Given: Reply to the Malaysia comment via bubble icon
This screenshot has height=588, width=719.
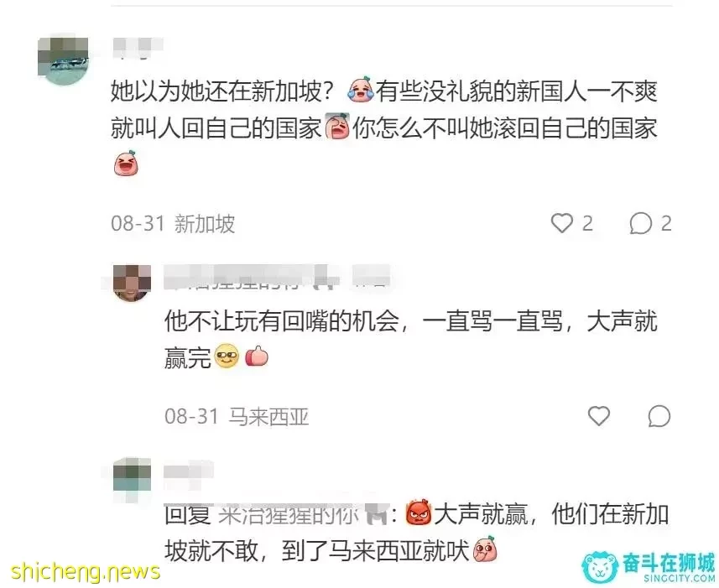Looking at the screenshot, I should [x=659, y=416].
